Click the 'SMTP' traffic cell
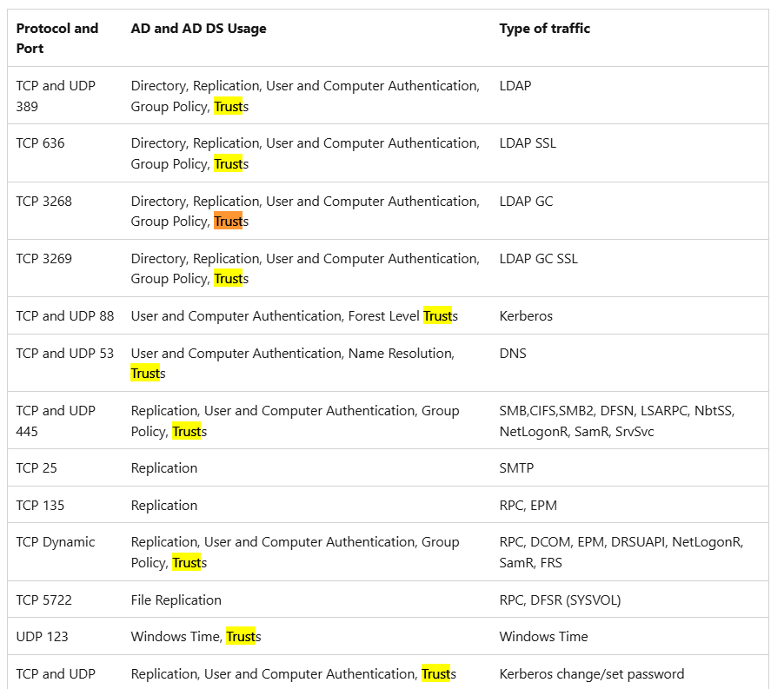Image resolution: width=784 pixels, height=689 pixels. click(516, 468)
